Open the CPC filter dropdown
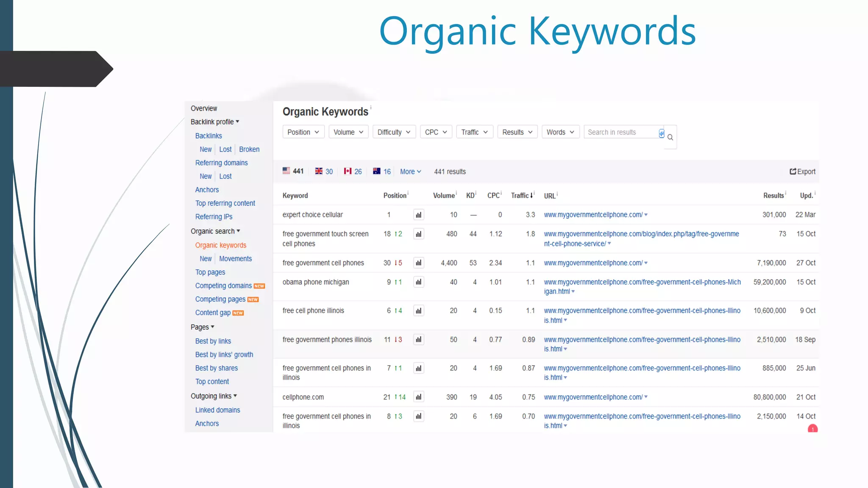868x488 pixels. 436,132
